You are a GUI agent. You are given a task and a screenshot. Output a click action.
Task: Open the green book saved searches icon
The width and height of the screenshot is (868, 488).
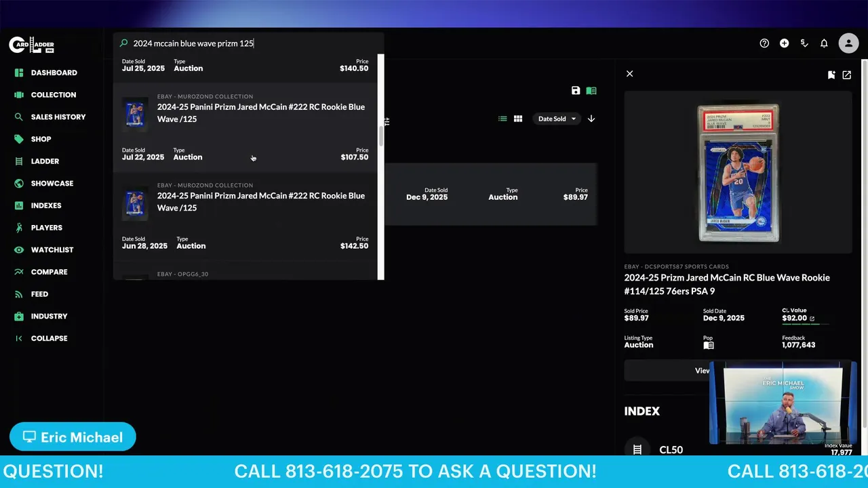tap(591, 91)
